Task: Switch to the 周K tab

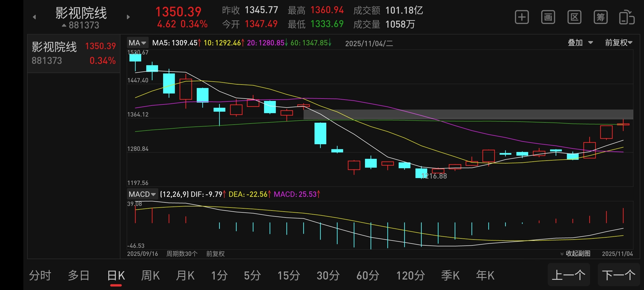Action: 150,275
